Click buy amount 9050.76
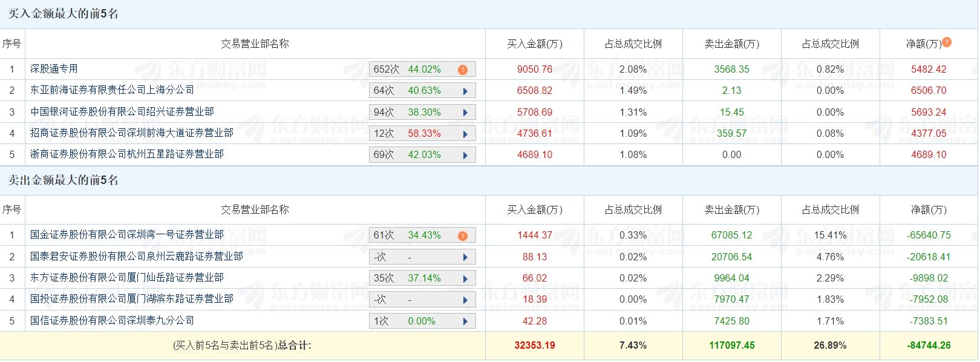This screenshot has width=980, height=362. point(535,69)
